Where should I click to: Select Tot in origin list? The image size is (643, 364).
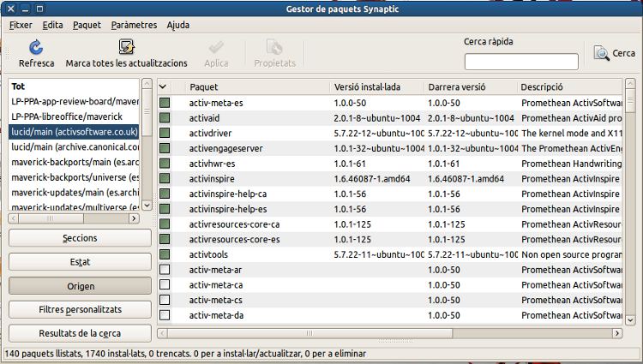pos(74,87)
